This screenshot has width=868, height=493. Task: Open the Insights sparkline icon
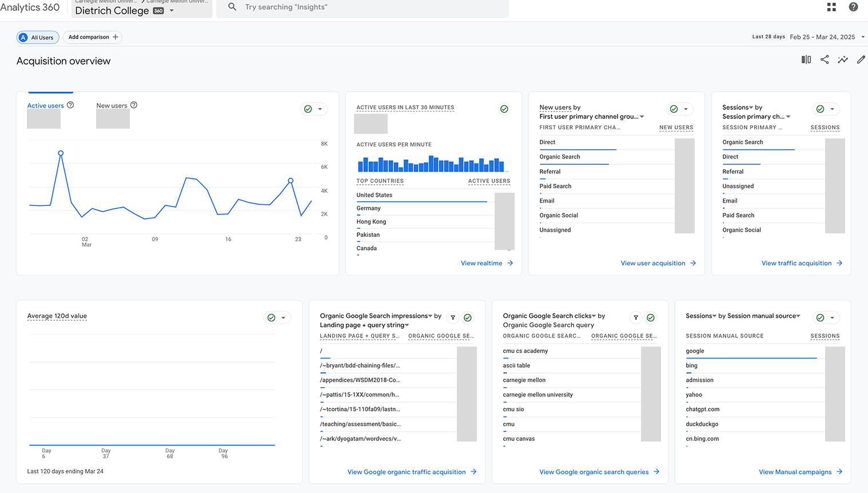[x=843, y=59]
